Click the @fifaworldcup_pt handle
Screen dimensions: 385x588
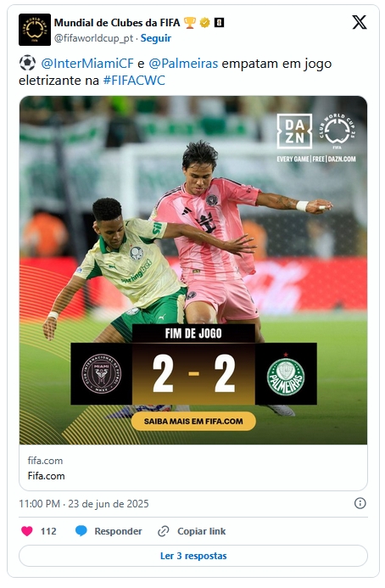click(x=93, y=38)
